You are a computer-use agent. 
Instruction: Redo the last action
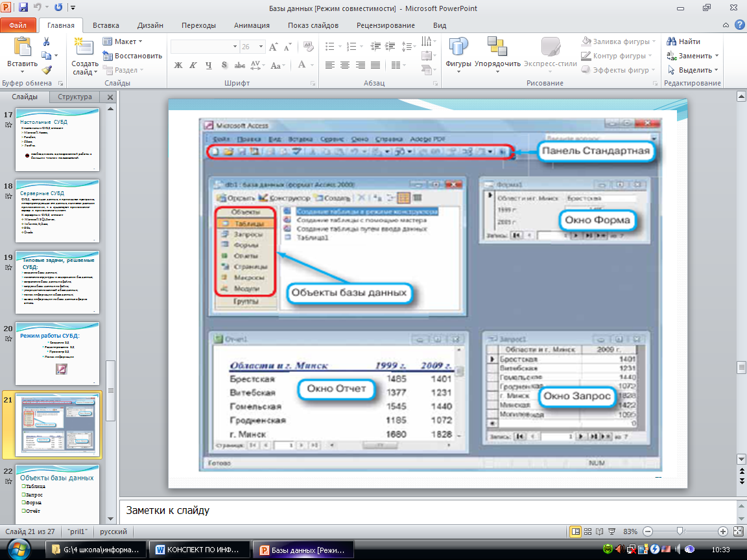pyautogui.click(x=58, y=8)
